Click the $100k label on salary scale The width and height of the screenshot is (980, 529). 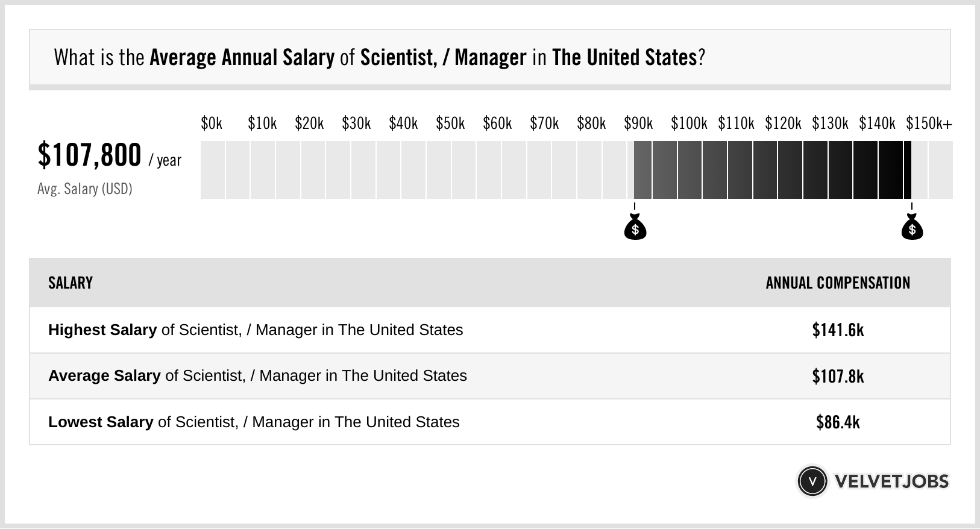tap(689, 124)
